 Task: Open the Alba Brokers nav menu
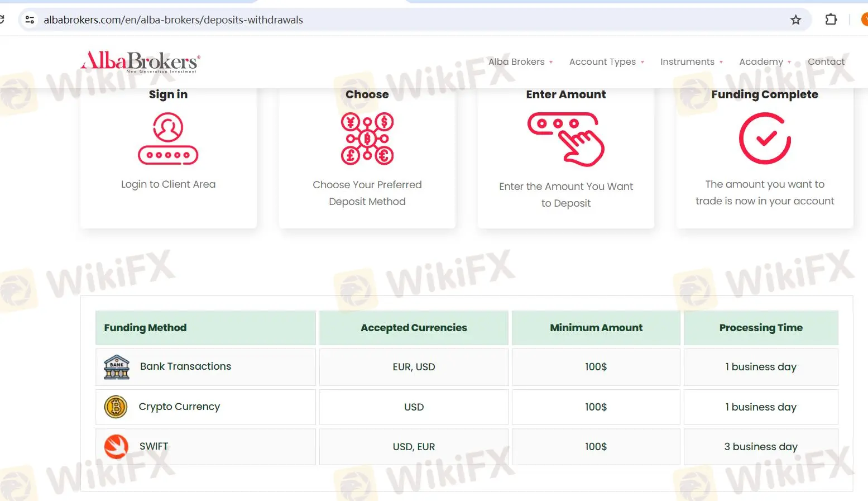(516, 62)
